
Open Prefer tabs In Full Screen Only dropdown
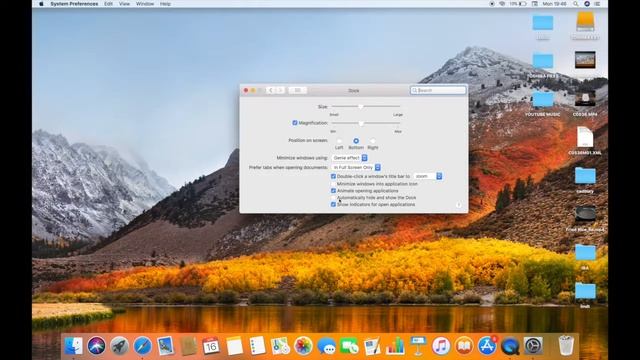click(356, 167)
